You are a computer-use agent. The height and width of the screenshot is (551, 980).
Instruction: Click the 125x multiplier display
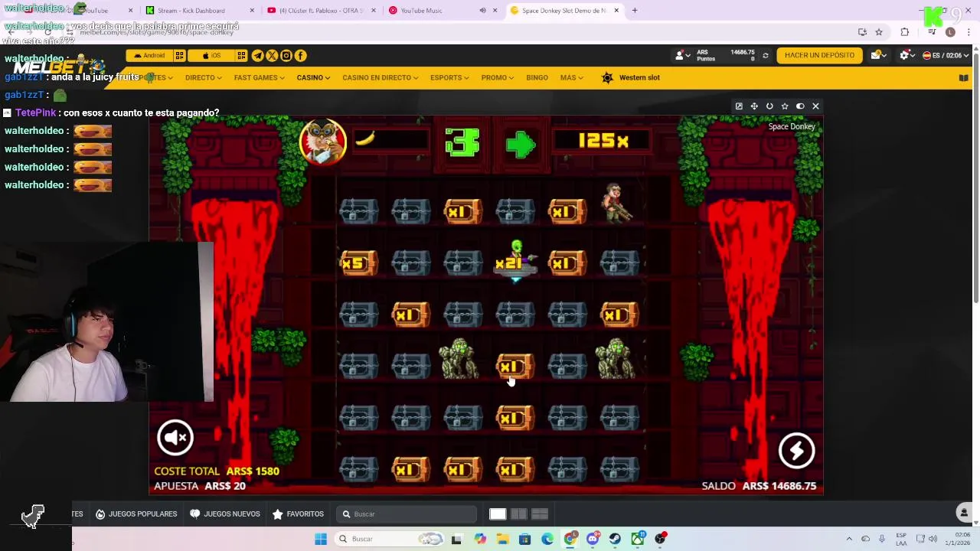[x=603, y=141]
